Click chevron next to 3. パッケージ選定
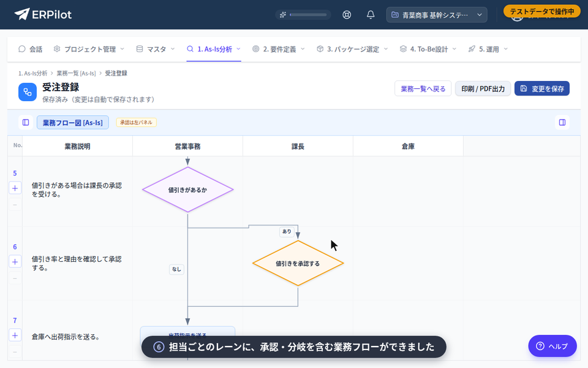588x368 pixels. [386, 49]
